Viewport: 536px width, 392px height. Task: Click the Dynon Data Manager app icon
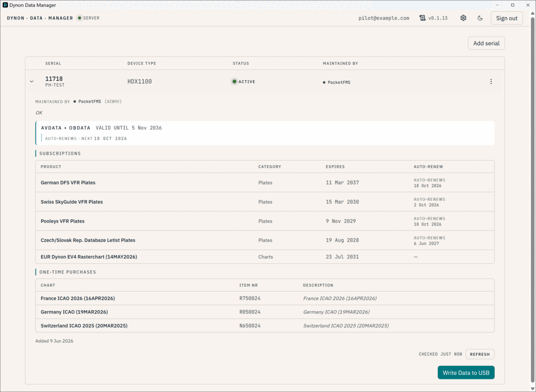pyautogui.click(x=5, y=5)
